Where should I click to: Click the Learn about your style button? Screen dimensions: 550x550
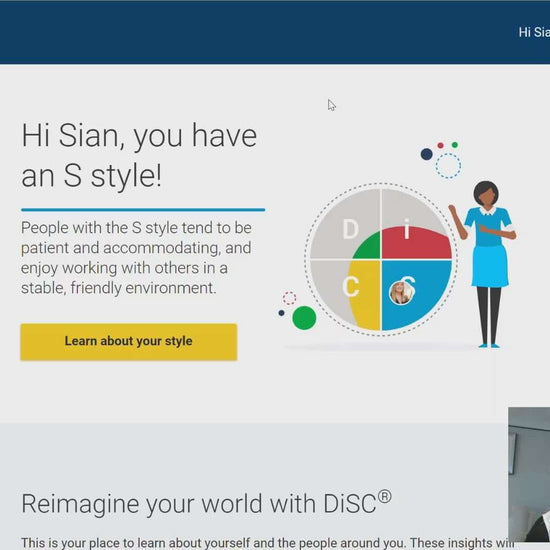(129, 342)
